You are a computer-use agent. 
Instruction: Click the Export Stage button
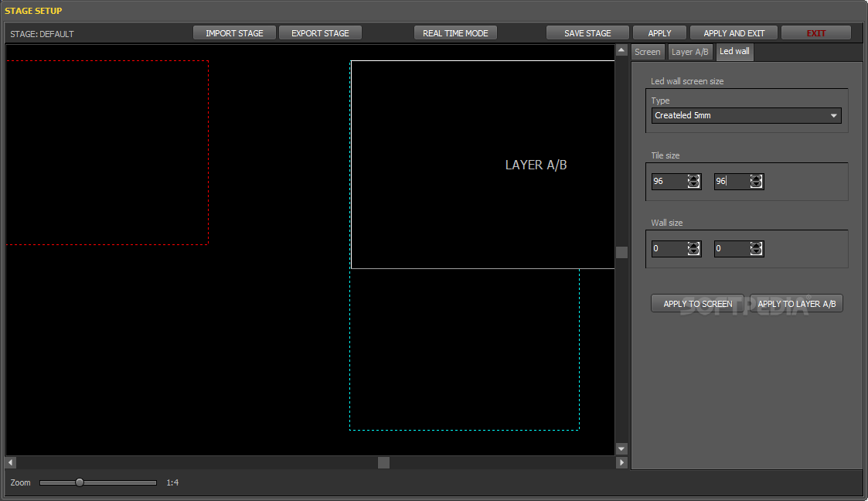click(x=320, y=33)
